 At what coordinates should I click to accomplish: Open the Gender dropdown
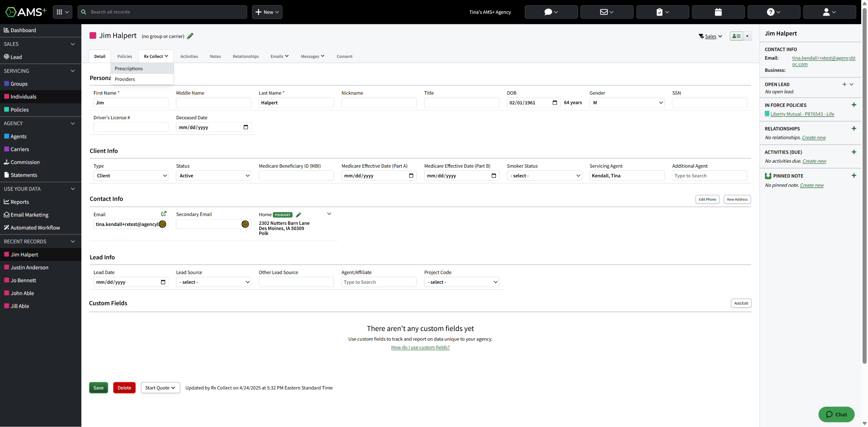[627, 103]
